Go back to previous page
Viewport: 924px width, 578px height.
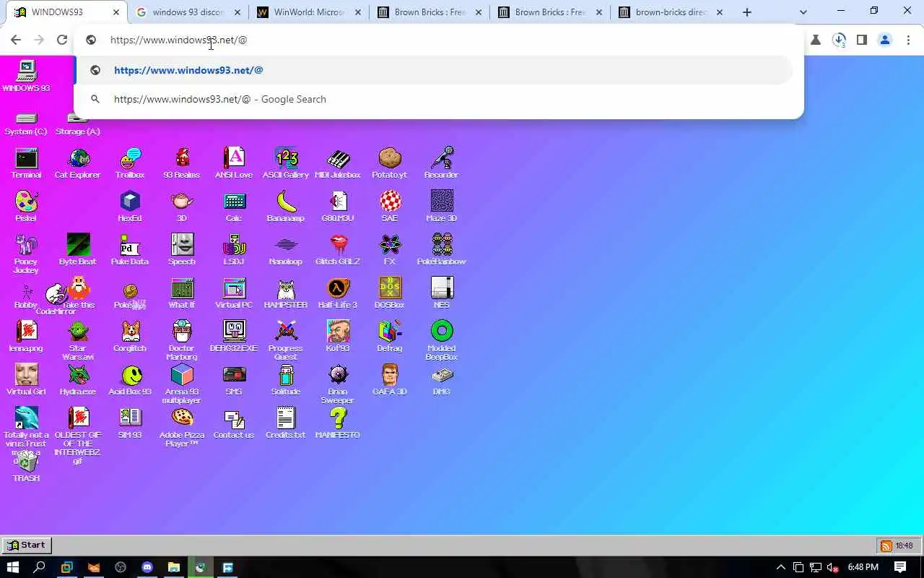pos(15,40)
